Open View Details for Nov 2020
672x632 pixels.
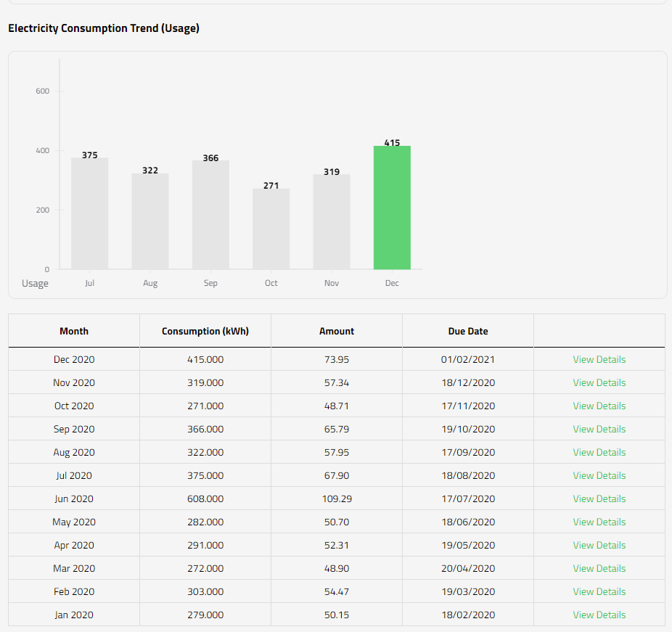click(x=599, y=382)
